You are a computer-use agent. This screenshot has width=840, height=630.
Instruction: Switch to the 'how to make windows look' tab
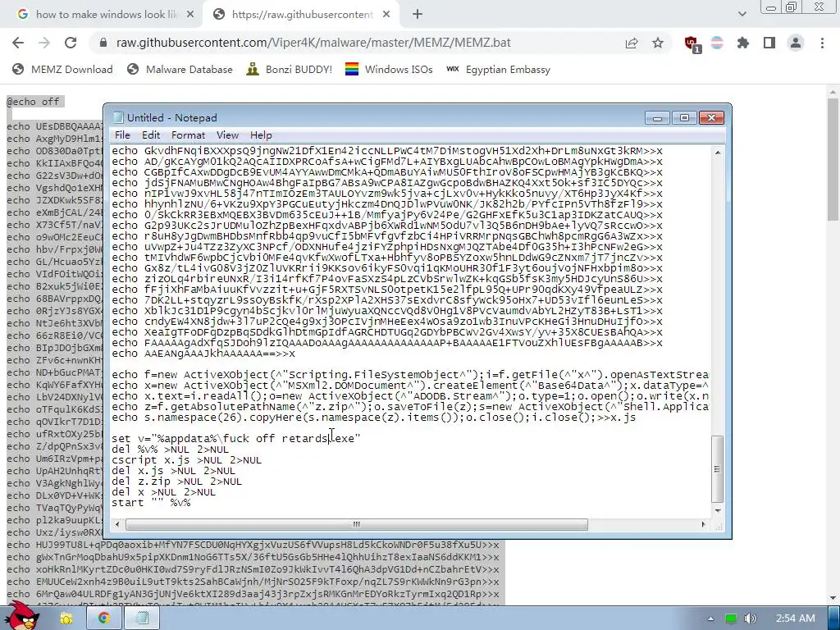coord(106,15)
